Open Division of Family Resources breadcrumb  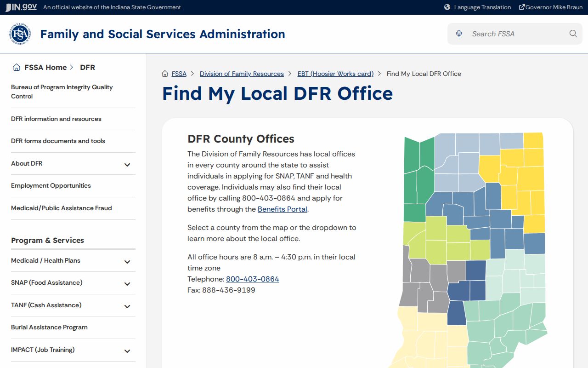click(x=242, y=74)
